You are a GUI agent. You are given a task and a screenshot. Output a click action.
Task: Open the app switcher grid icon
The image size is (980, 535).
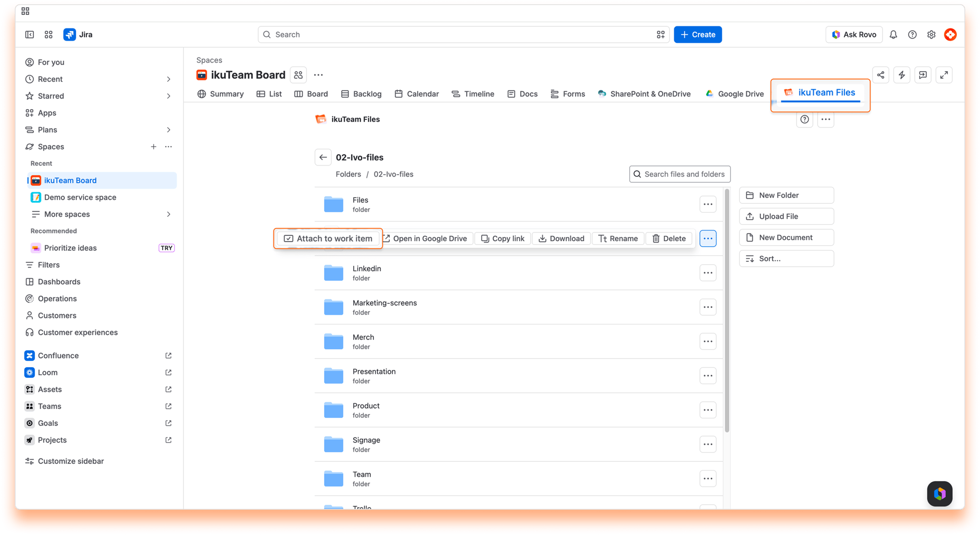(x=49, y=34)
